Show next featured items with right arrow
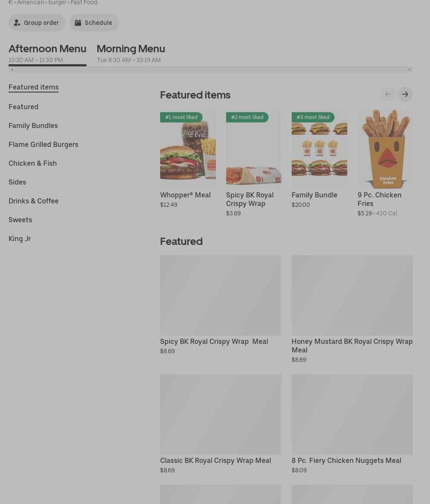Image resolution: width=430 pixels, height=504 pixels. (405, 94)
